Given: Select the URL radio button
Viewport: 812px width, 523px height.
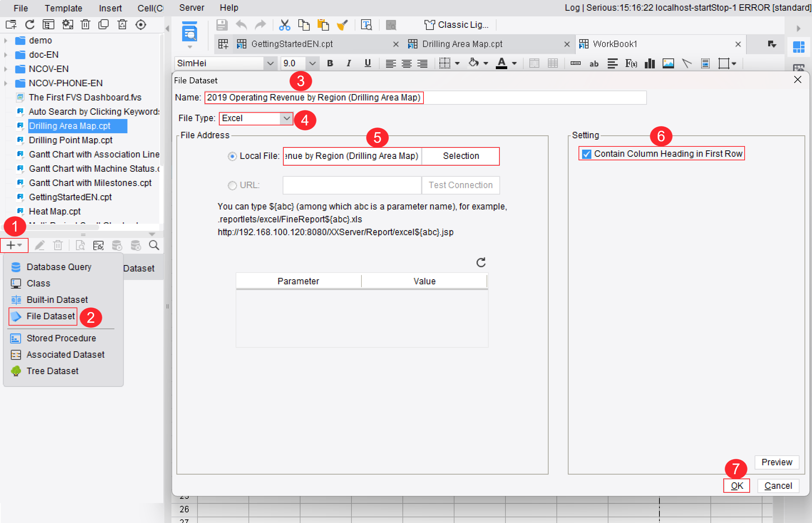Looking at the screenshot, I should point(232,185).
